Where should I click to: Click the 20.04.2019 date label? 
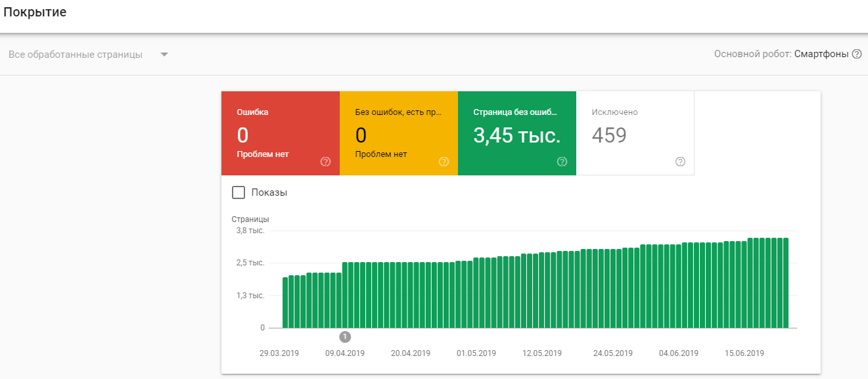(x=411, y=353)
